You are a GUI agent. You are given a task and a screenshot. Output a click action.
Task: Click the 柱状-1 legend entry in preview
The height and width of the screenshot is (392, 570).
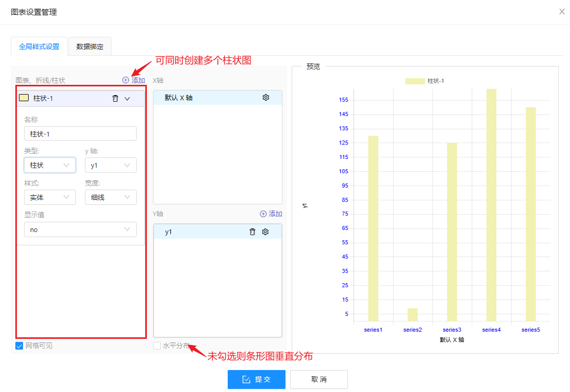tap(424, 81)
